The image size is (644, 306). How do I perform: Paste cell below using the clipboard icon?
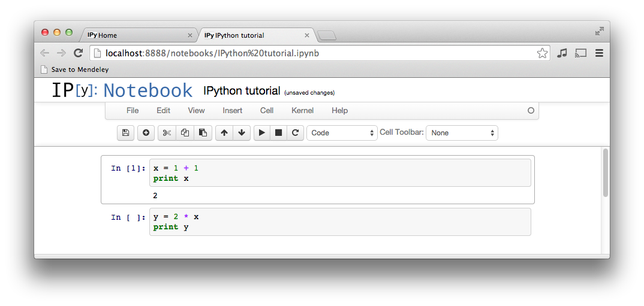click(203, 133)
